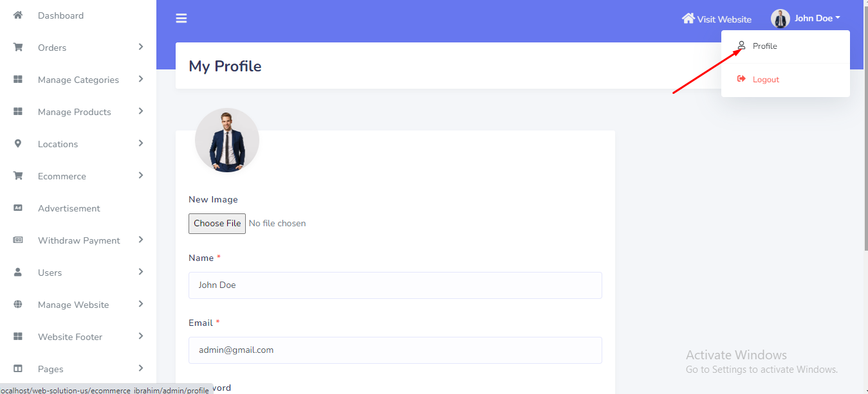Click the round profile photo thumbnail

pyautogui.click(x=227, y=140)
